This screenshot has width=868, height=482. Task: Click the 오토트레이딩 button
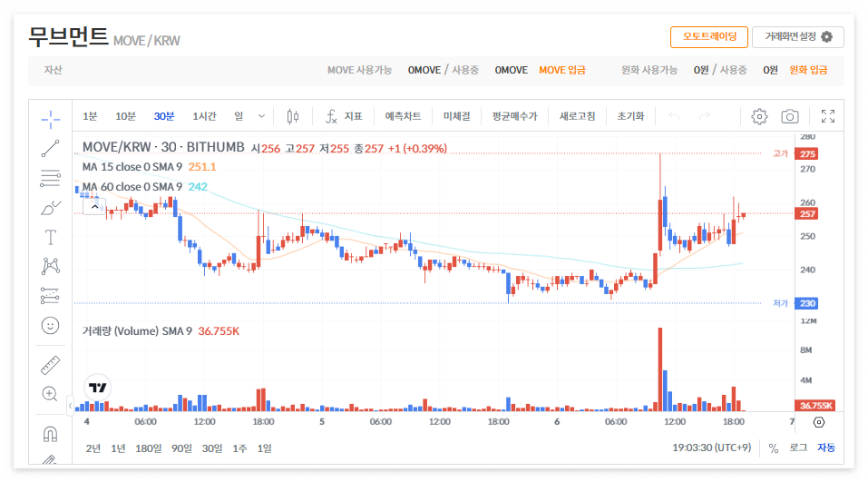click(x=709, y=37)
